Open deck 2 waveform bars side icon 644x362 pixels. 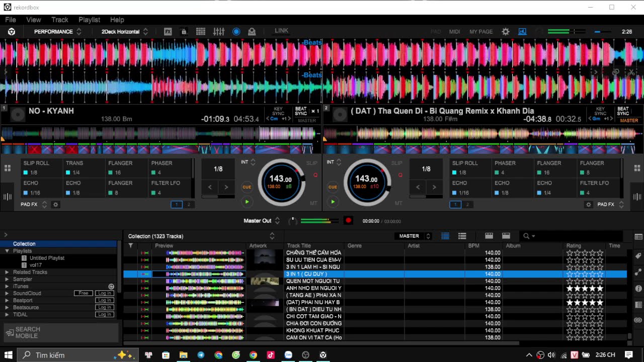637,197
